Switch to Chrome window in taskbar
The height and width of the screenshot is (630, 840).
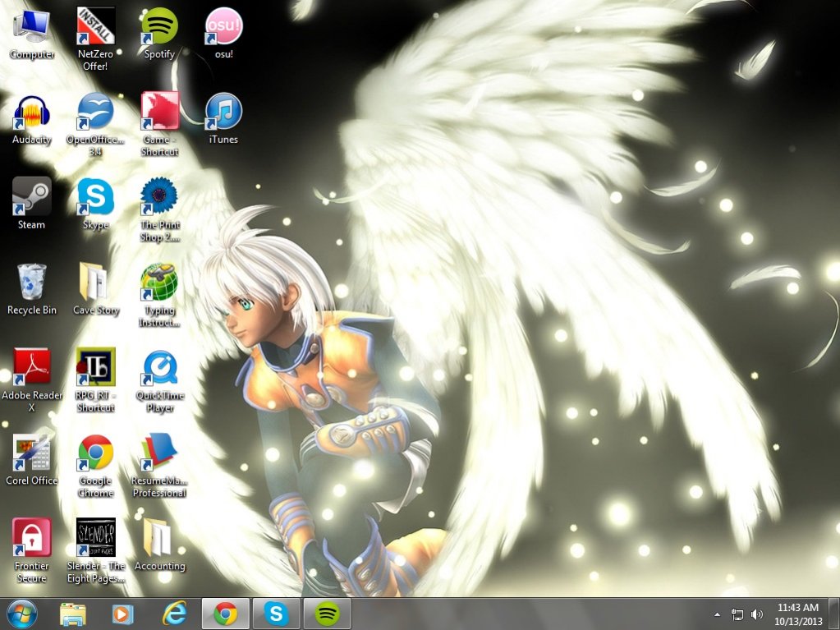[226, 614]
